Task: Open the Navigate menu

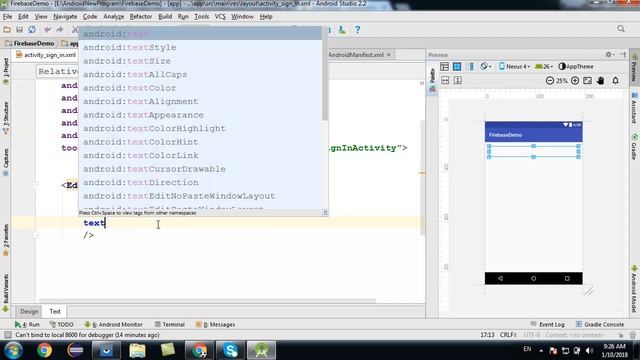Action: pyautogui.click(x=65, y=17)
